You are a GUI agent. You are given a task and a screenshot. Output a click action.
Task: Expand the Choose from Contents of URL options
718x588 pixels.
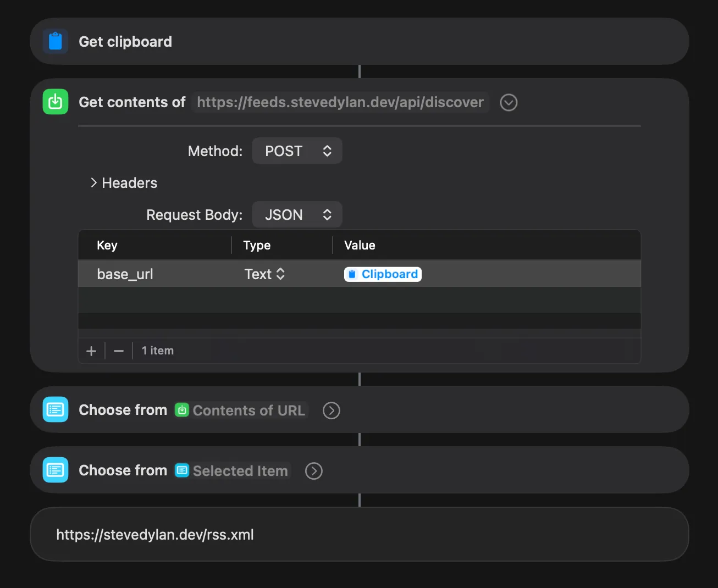331,411
